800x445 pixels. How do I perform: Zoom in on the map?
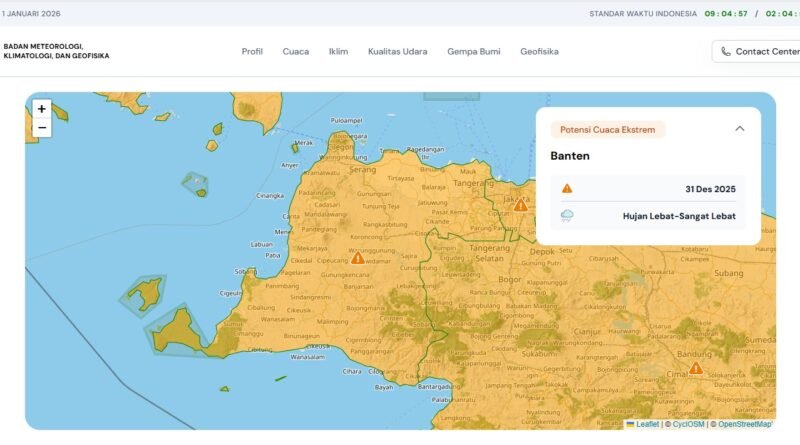(x=41, y=109)
